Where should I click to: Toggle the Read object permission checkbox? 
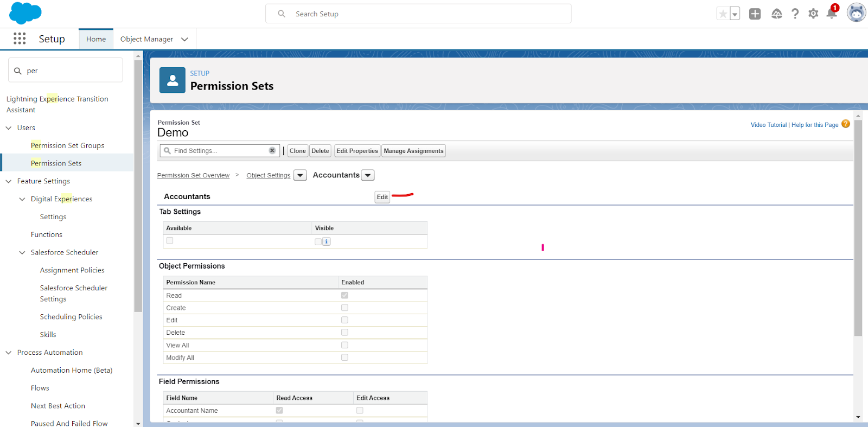[x=344, y=295]
